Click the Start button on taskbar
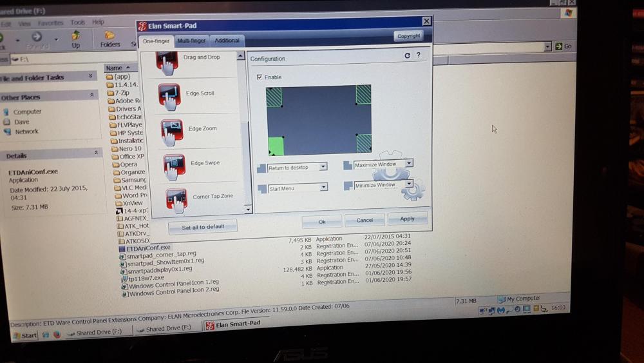 (24, 335)
